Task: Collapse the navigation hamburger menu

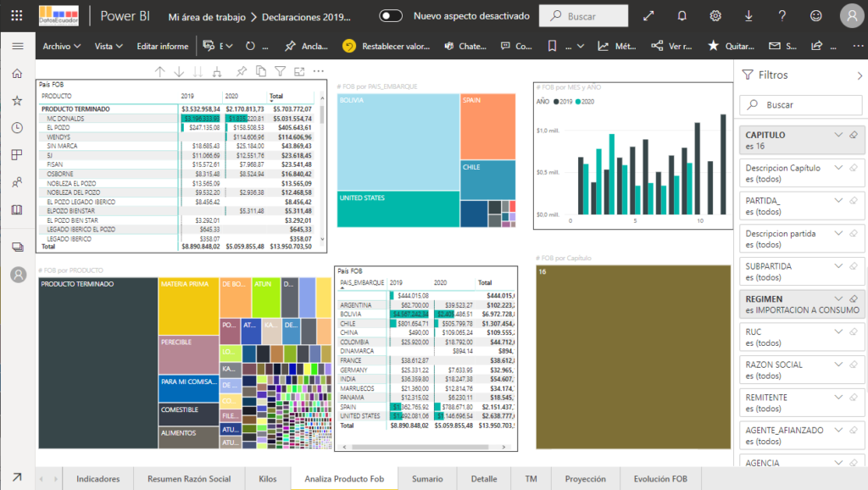Action: click(18, 46)
